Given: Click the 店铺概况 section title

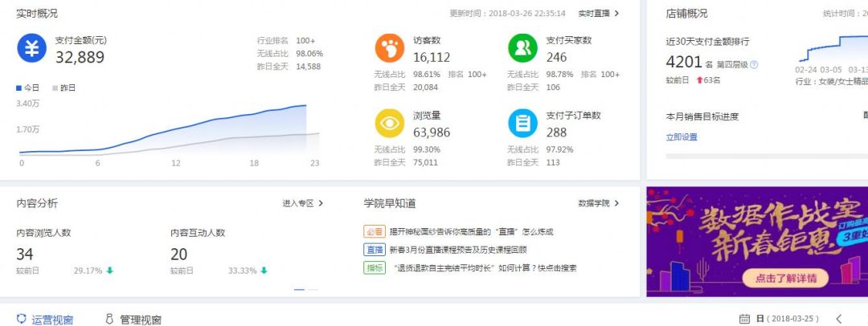Looking at the screenshot, I should [x=686, y=14].
